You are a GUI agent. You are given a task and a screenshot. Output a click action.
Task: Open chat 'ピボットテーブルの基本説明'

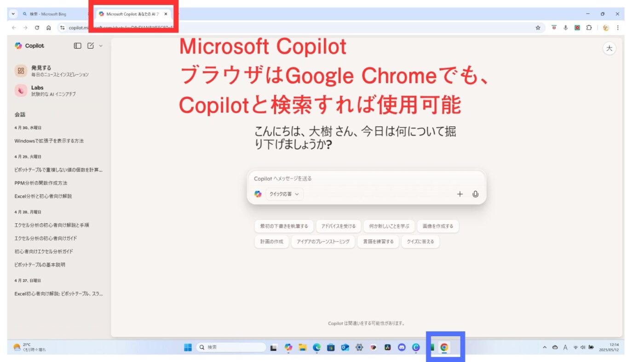(40, 265)
